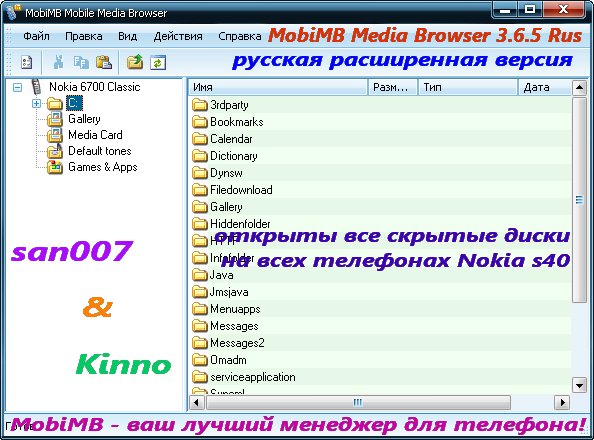Image resolution: width=594 pixels, height=440 pixels.
Task: Select the Dictionary folder name
Action: 234,156
